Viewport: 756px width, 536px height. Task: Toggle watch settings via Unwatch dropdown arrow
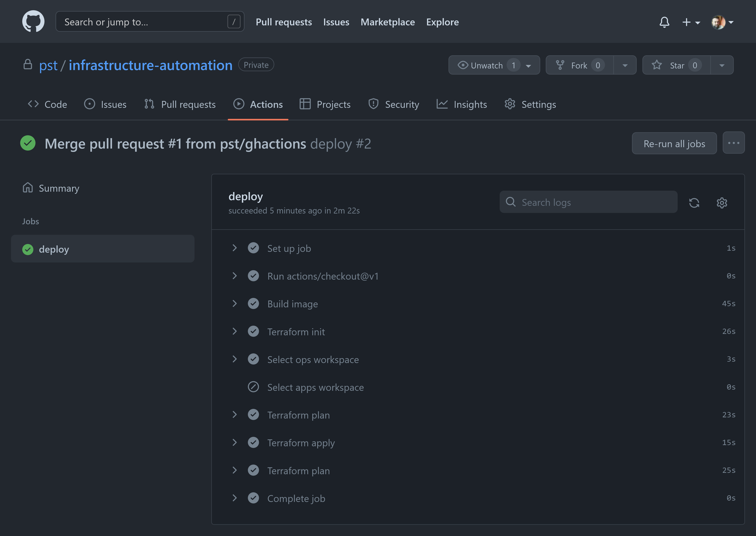click(529, 65)
